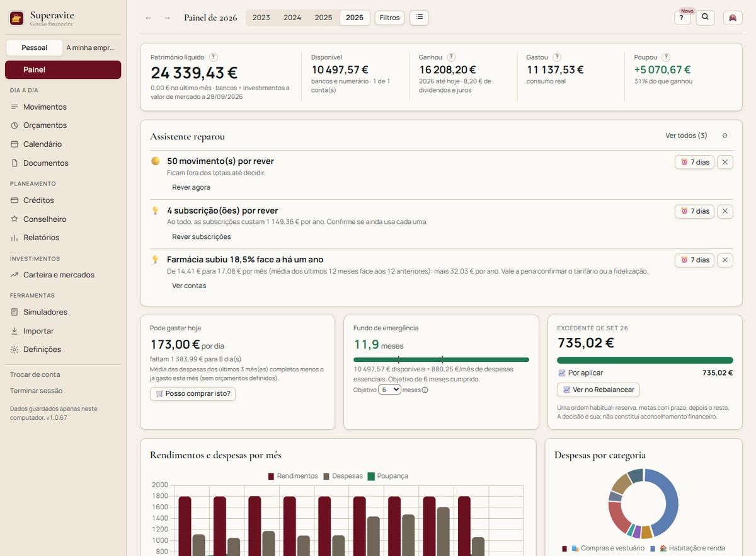Viewport: 756px width, 556px height.
Task: Go back with the left arrow
Action: (x=149, y=18)
